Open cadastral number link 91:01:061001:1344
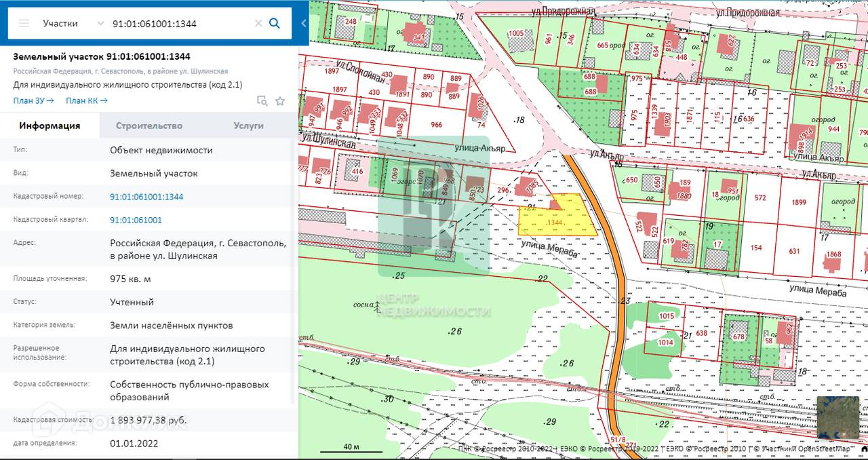Viewport: 868px width, 460px height. [146, 197]
